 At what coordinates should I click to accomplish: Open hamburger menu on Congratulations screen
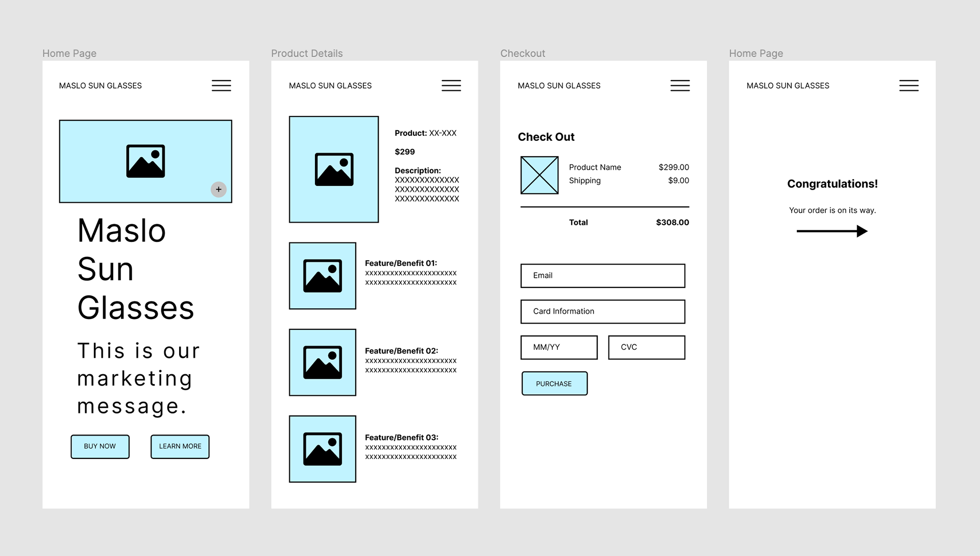coord(909,86)
